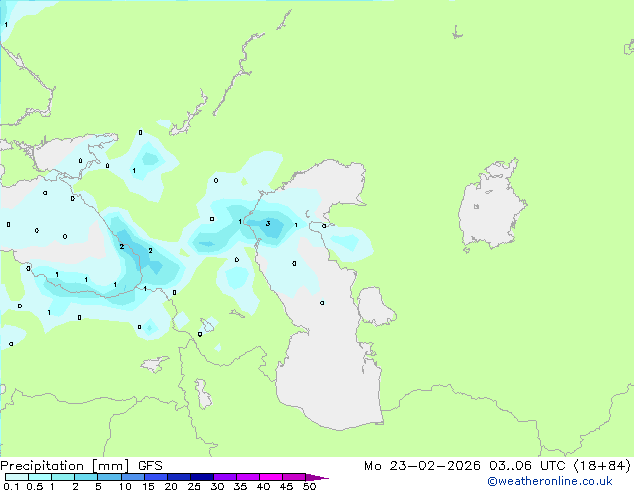Click the 'Precipitation [mm]' title text
The image size is (634, 490).
65,466
